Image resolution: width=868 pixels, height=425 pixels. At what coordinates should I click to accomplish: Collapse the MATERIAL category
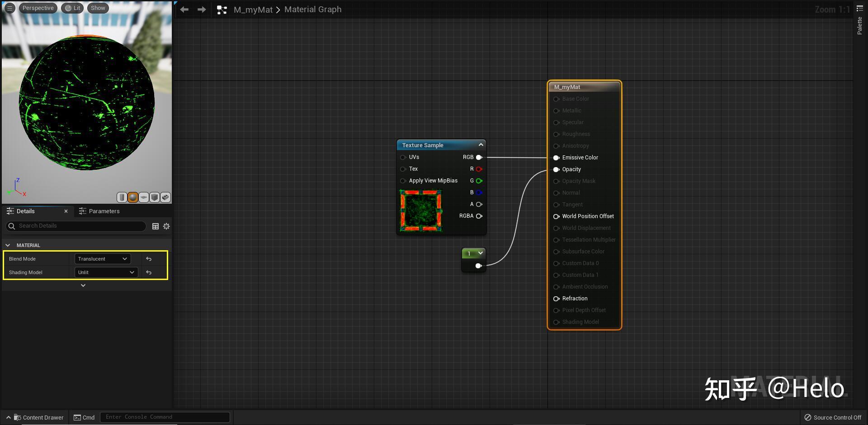pyautogui.click(x=8, y=245)
